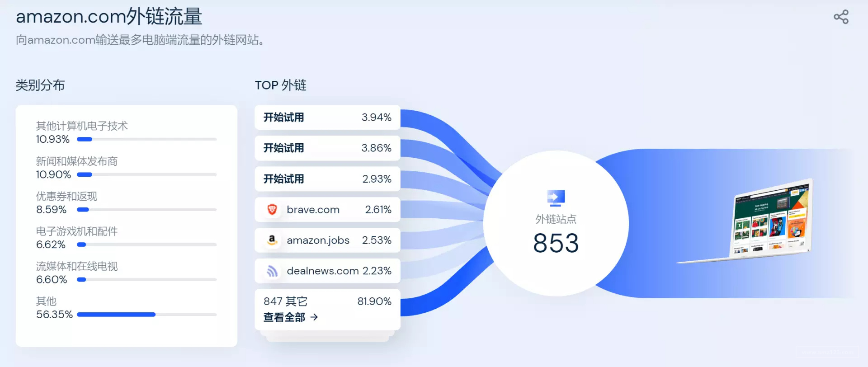Viewport: 868px width, 367px height.
Task: Click 开始试用 in the 3.86% row
Action: tap(284, 148)
